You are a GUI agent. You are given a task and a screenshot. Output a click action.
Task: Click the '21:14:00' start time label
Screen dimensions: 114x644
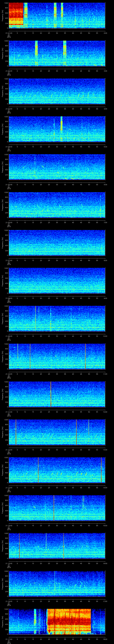pyautogui.click(x=9, y=525)
